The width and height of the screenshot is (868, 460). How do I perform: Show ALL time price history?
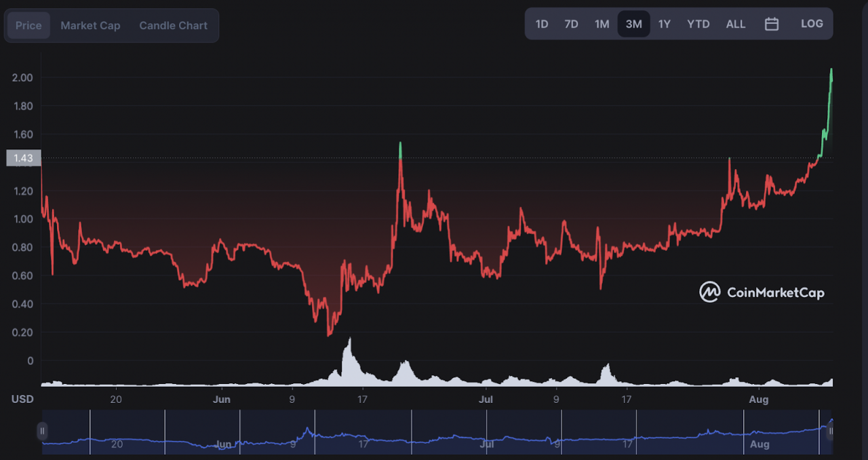coord(736,24)
